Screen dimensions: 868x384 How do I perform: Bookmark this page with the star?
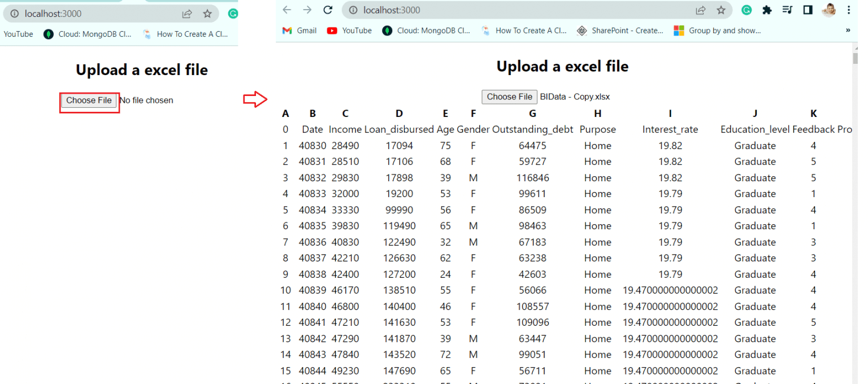coord(721,10)
